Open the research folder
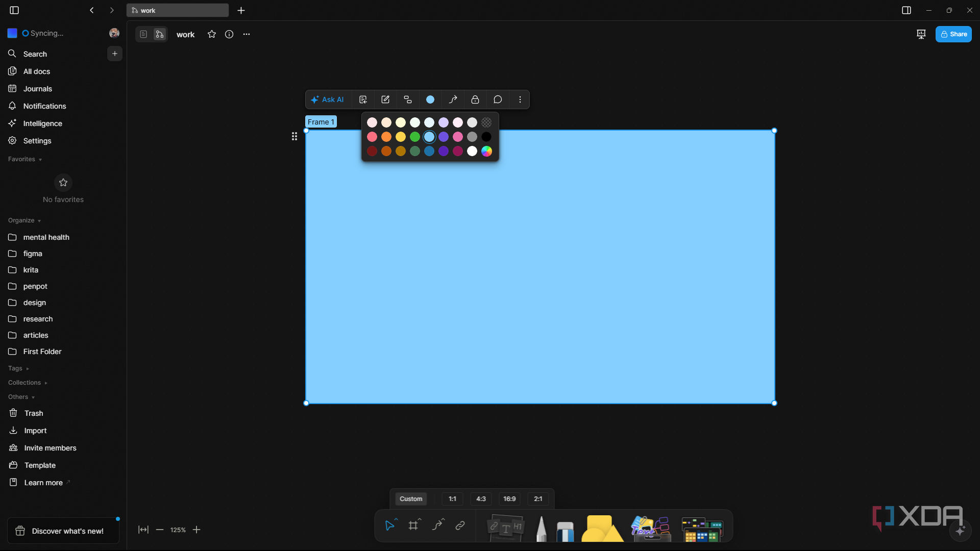 point(63,319)
